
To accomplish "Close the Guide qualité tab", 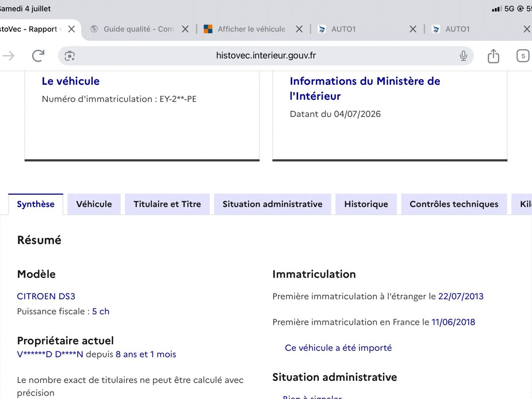I will point(185,29).
